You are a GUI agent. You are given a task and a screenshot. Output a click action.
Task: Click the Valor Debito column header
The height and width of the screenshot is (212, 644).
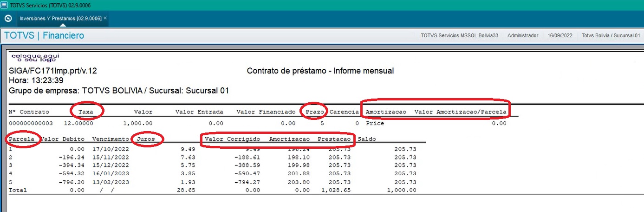tap(62, 139)
